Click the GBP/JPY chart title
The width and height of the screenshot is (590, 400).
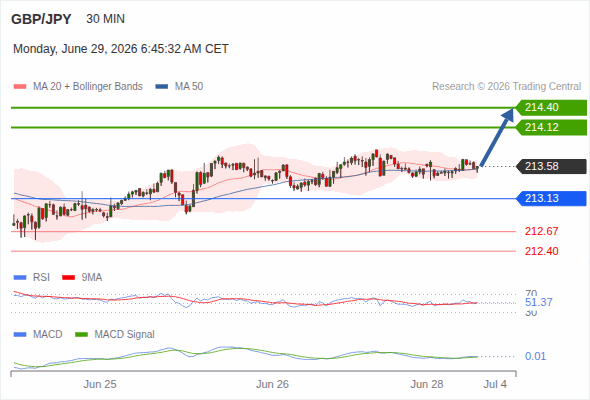tap(41, 19)
